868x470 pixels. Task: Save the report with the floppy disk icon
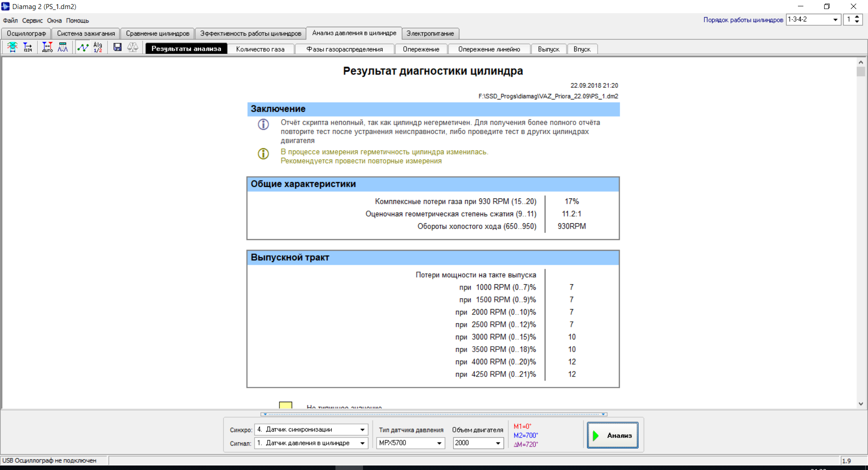pos(118,47)
